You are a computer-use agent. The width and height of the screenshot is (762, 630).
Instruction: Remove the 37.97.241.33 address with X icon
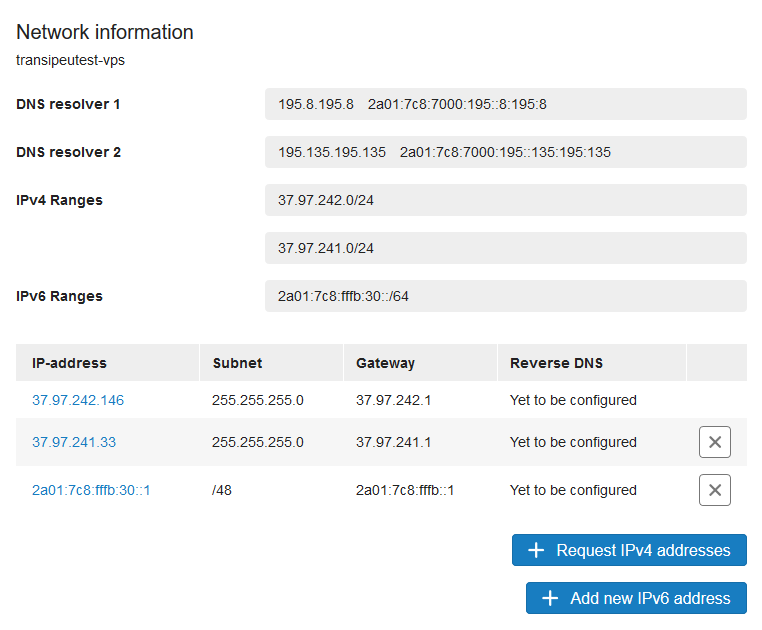(x=714, y=442)
